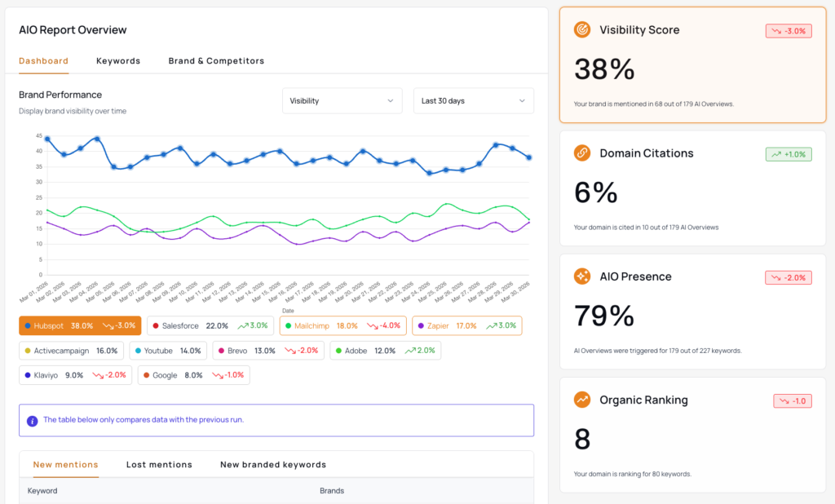Viewport: 835px width, 504px height.
Task: Switch to the Keywords tab
Action: click(x=118, y=61)
